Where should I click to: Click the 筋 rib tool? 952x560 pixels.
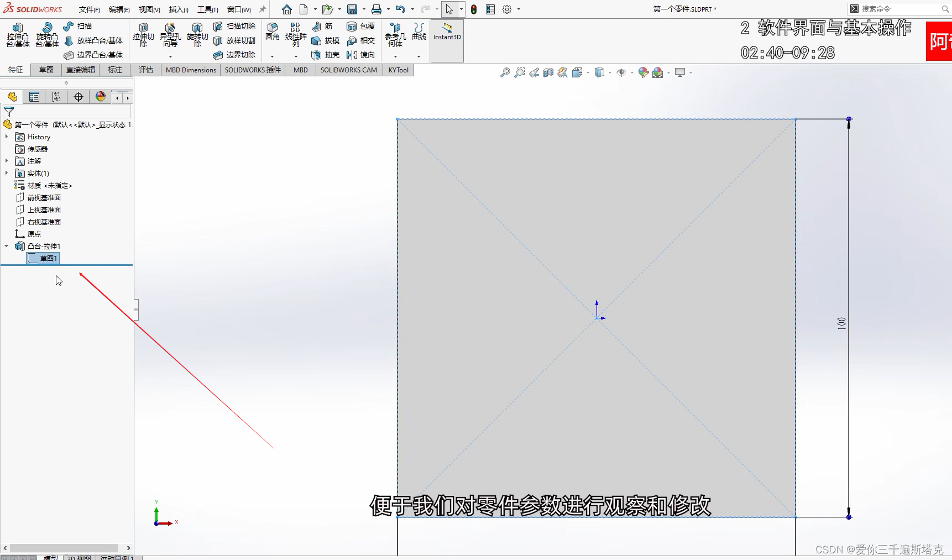[x=322, y=26]
